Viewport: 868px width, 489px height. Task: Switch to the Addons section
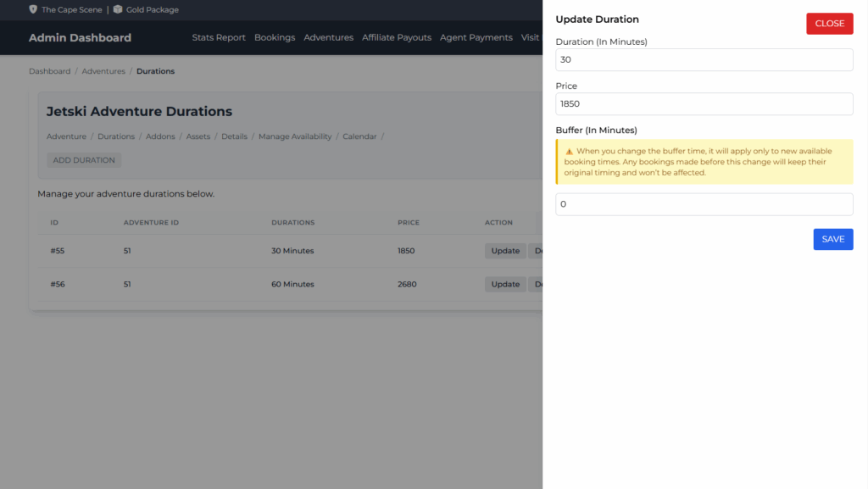coord(160,136)
